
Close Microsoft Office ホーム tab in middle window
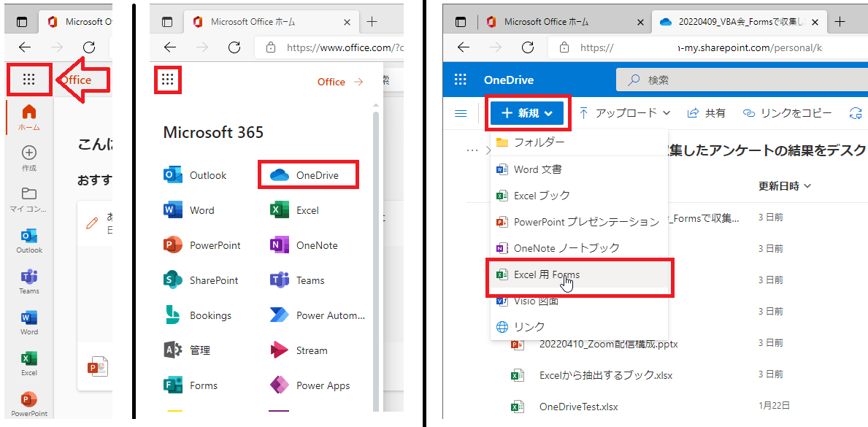pyautogui.click(x=347, y=22)
